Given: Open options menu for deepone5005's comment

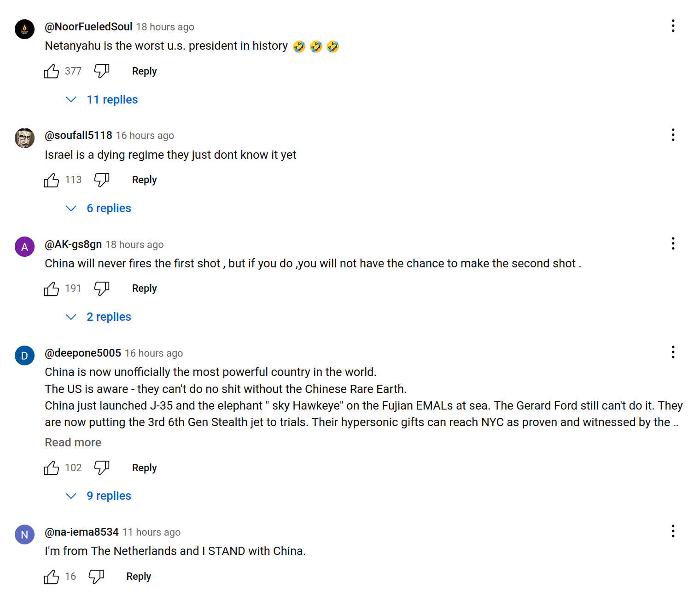Looking at the screenshot, I should [673, 352].
